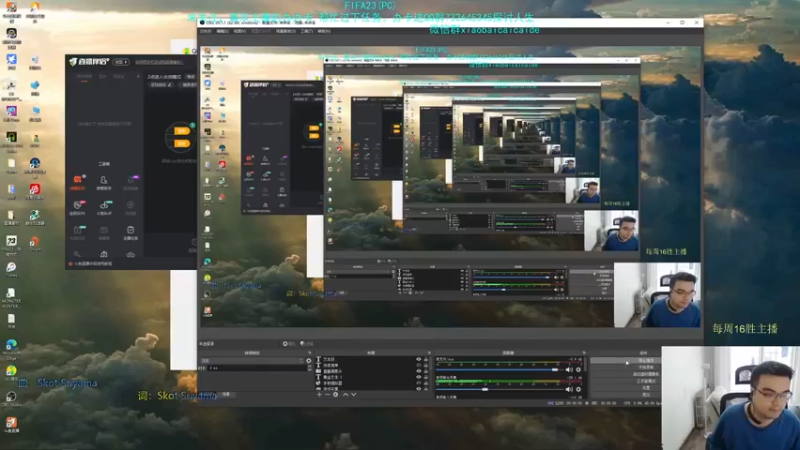The image size is (800, 450).
Task: Toggle the lock on the second source row
Action: coord(426,365)
